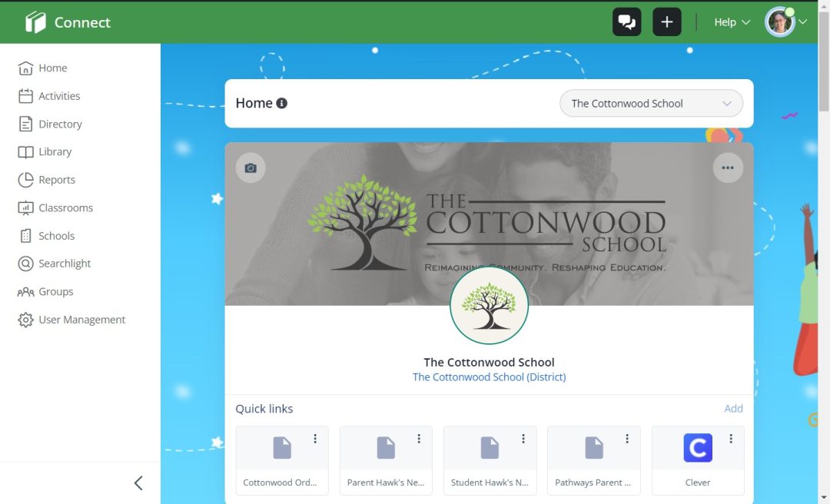
Task: Click the Connect logo in header
Action: (68, 22)
